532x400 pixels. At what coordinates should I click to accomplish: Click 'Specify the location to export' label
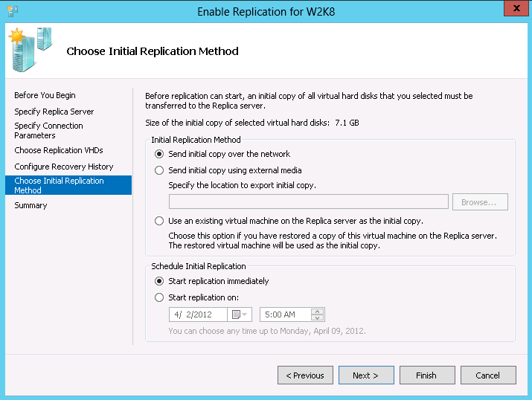(243, 185)
